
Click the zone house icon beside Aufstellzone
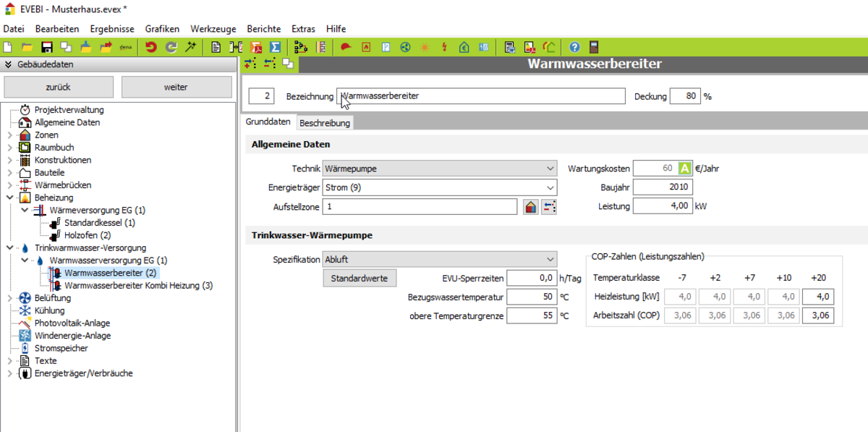click(x=531, y=207)
